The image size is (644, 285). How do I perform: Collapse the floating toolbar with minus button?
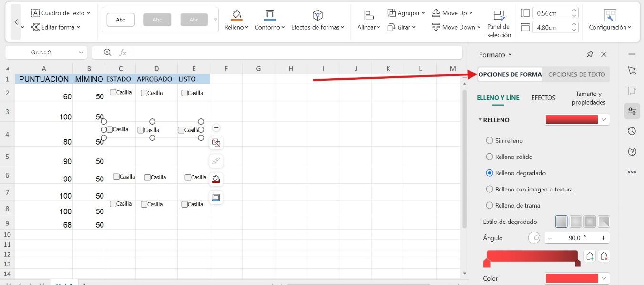(216, 128)
